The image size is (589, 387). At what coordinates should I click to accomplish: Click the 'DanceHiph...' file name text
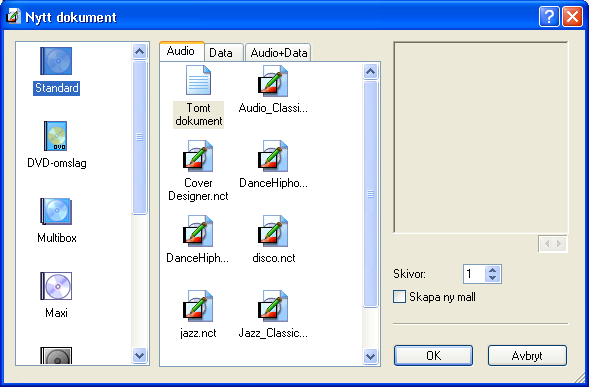pyautogui.click(x=198, y=258)
